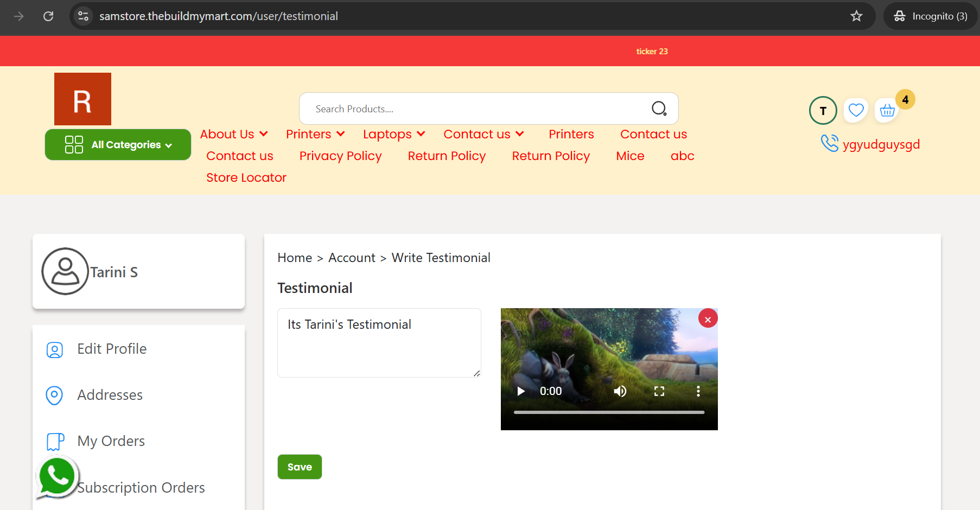Click the testimonial text area
The height and width of the screenshot is (510, 980).
pyautogui.click(x=379, y=343)
